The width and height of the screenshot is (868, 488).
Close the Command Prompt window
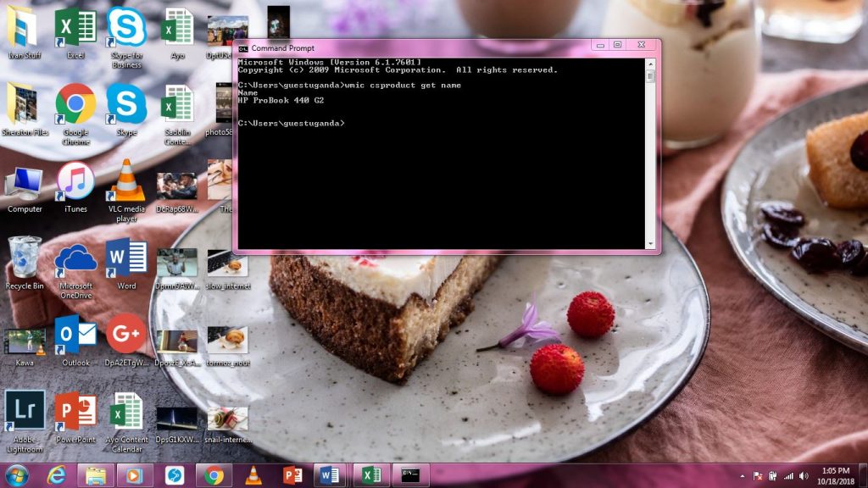(642, 45)
